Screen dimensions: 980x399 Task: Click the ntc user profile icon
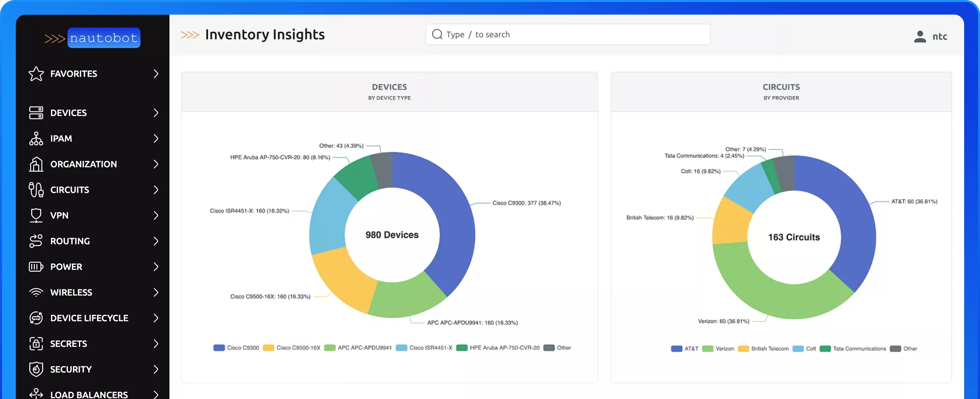[x=920, y=37]
